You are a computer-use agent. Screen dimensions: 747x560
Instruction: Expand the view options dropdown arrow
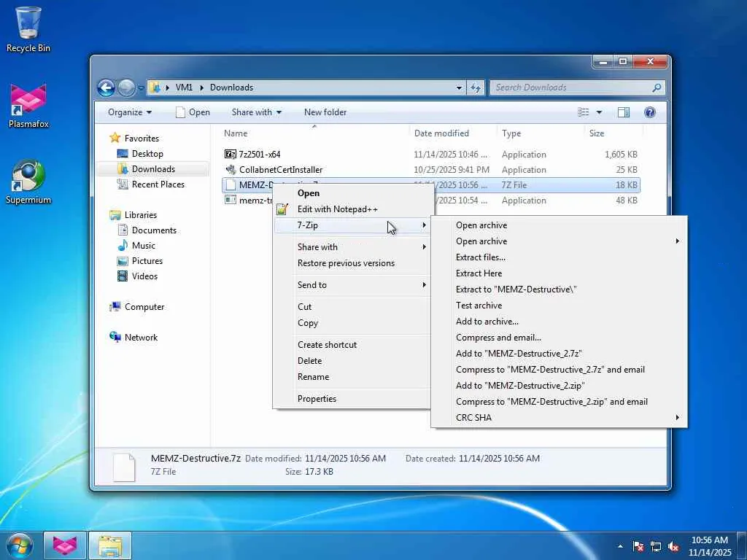click(x=599, y=112)
